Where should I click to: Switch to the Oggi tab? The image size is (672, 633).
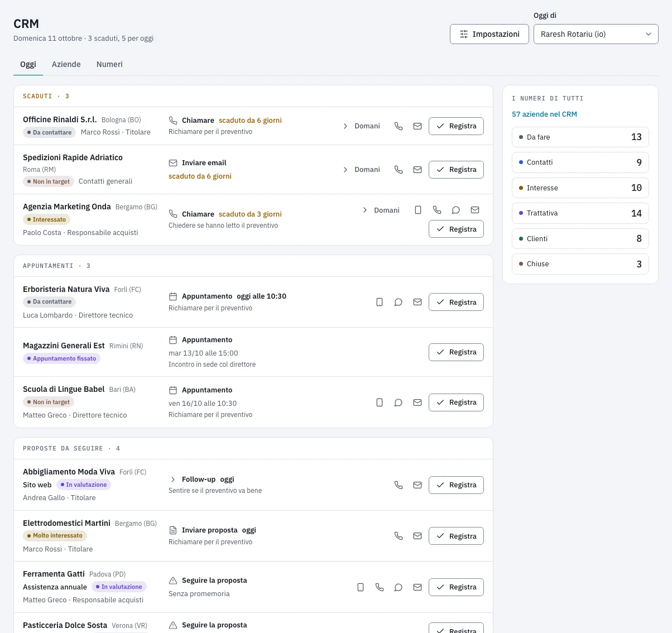[x=28, y=64]
